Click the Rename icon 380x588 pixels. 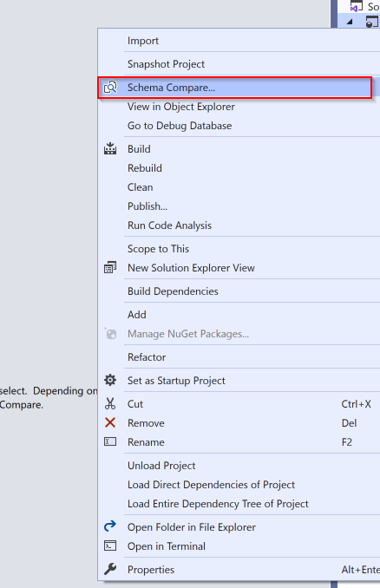point(110,441)
